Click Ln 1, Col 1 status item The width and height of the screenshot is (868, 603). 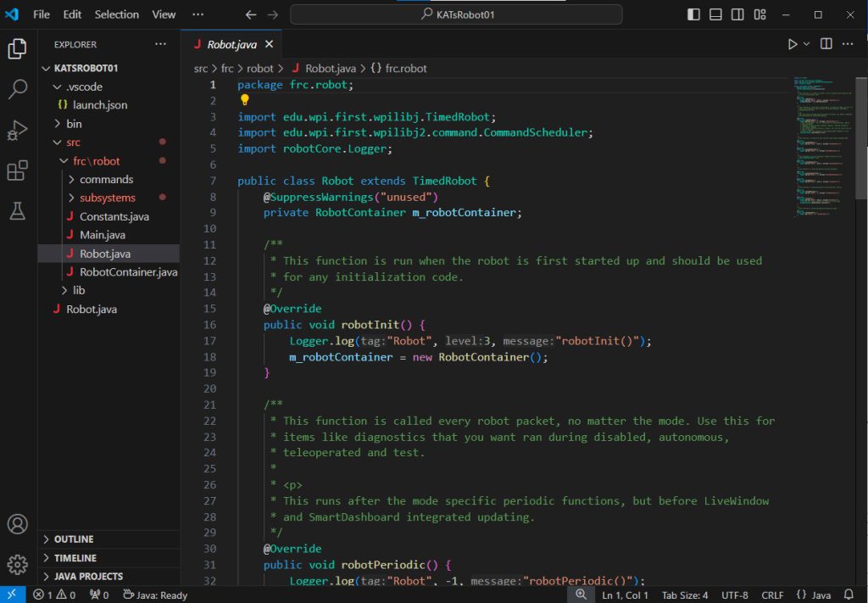(625, 595)
